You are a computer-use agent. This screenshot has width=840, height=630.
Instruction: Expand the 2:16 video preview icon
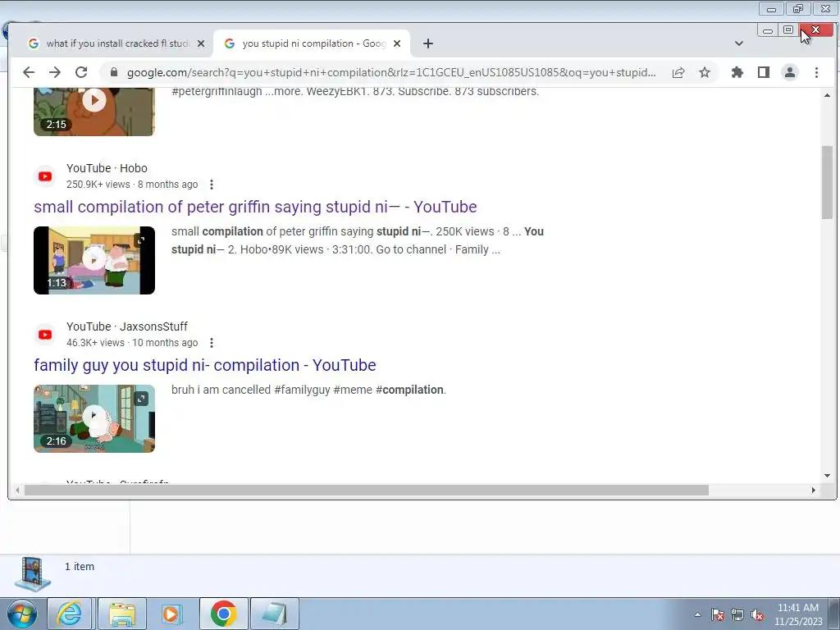point(141,399)
